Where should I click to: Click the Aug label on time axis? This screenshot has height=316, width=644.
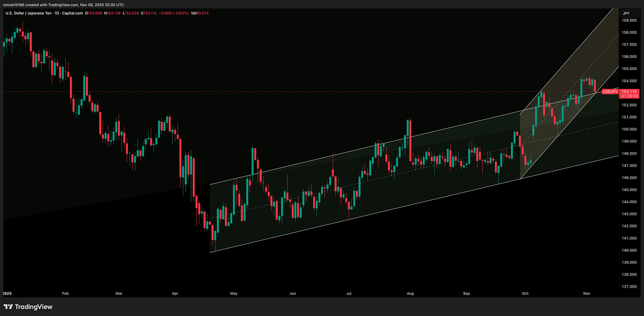click(410, 293)
